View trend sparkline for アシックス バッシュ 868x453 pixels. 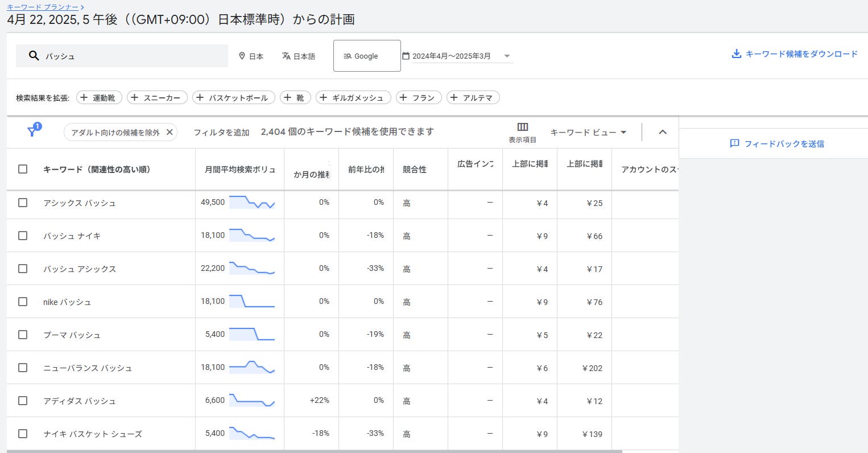pos(252,203)
